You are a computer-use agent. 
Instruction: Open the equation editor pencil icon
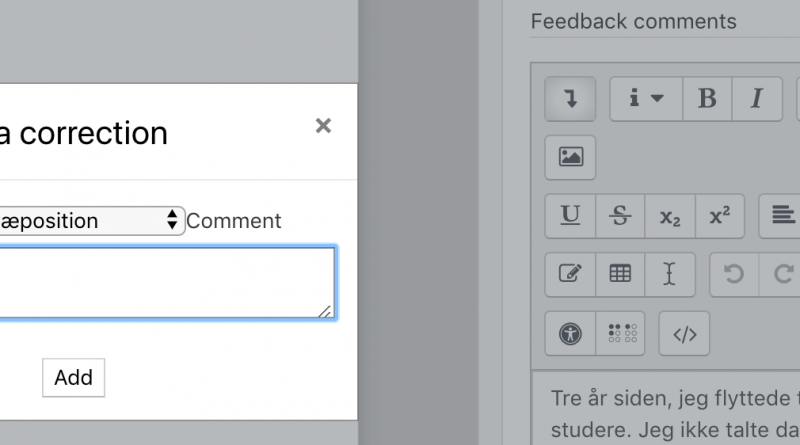(570, 274)
